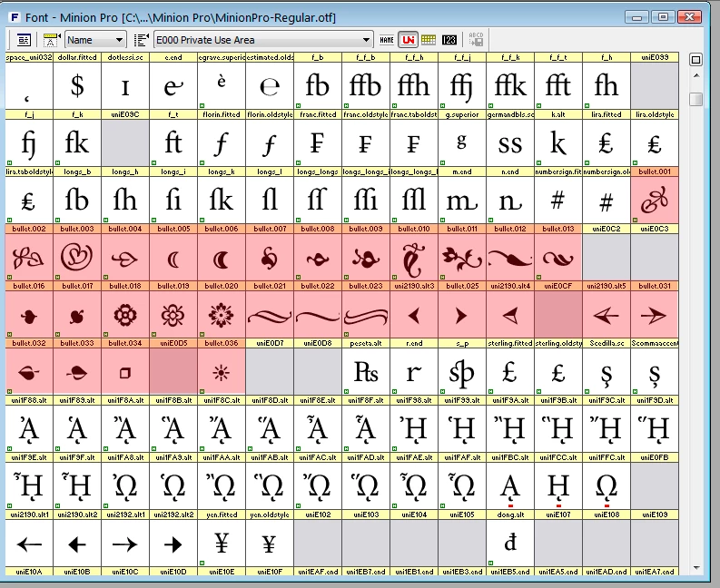Select the franc.fitted glyph cell
This screenshot has height=588, width=720.
tap(318, 142)
